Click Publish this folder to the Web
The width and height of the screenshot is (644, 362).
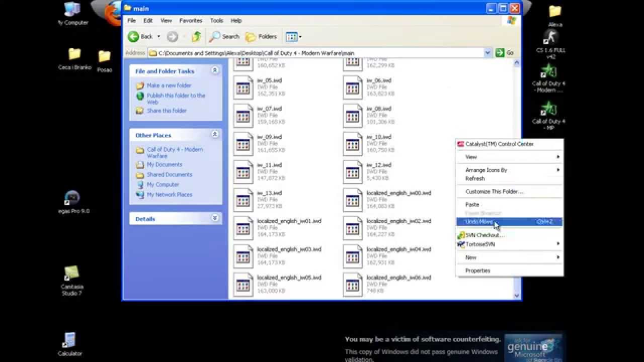[176, 99]
